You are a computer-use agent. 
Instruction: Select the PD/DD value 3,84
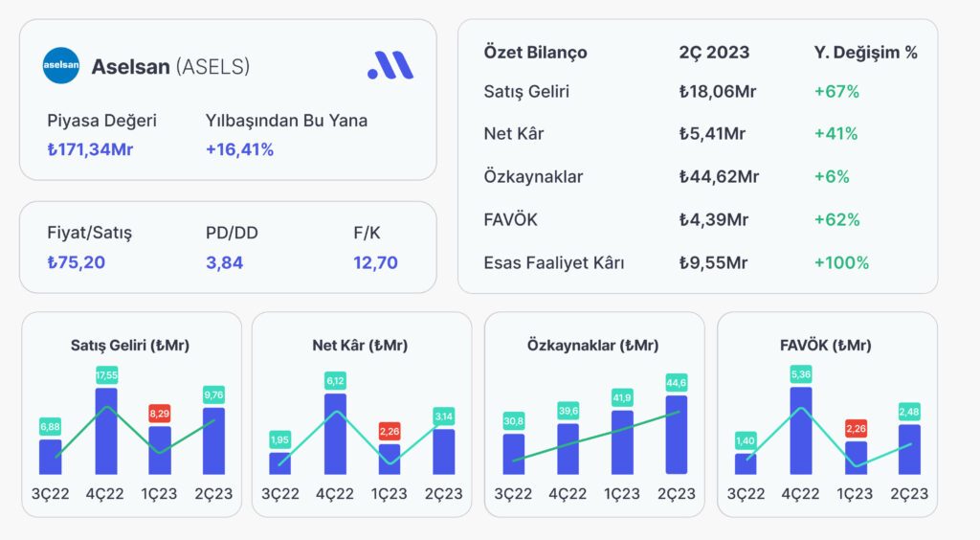click(x=224, y=262)
